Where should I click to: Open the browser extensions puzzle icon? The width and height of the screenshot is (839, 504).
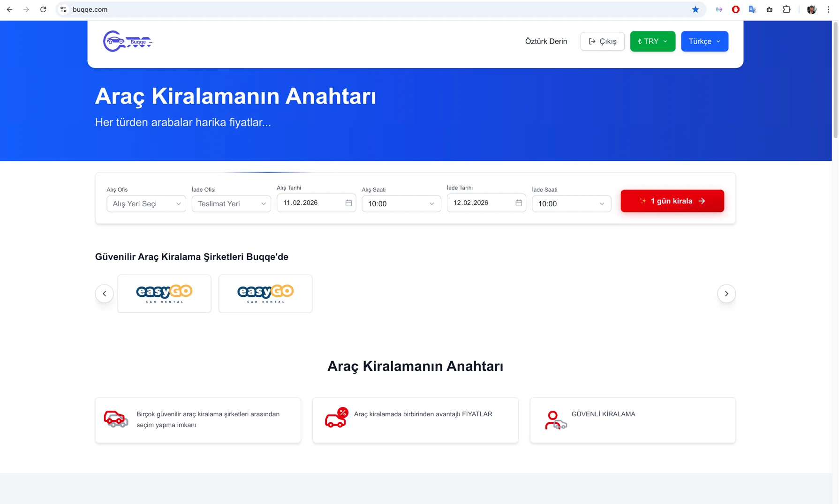[x=786, y=9]
